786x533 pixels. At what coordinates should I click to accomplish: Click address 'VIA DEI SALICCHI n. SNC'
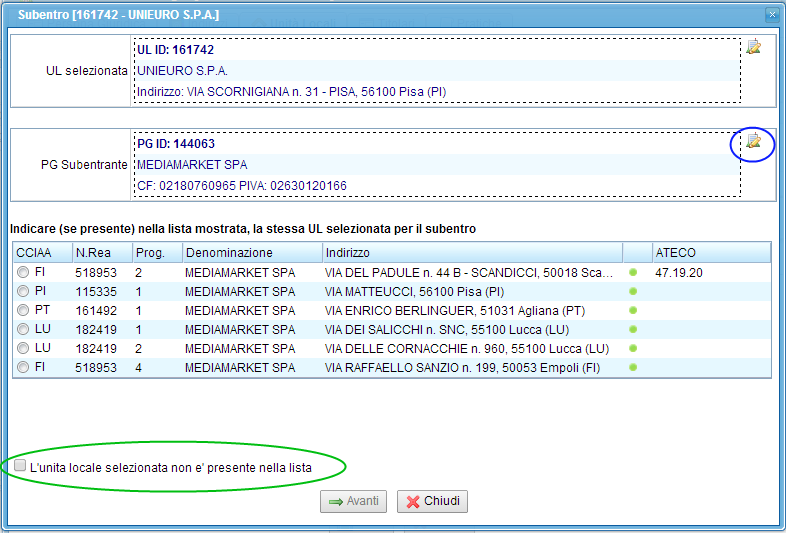447,330
